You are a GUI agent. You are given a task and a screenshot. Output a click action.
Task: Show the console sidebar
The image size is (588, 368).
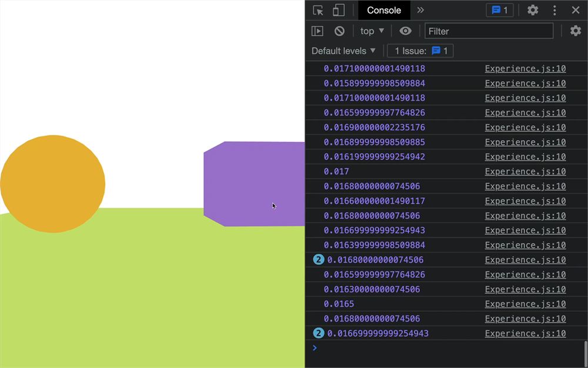(x=318, y=31)
